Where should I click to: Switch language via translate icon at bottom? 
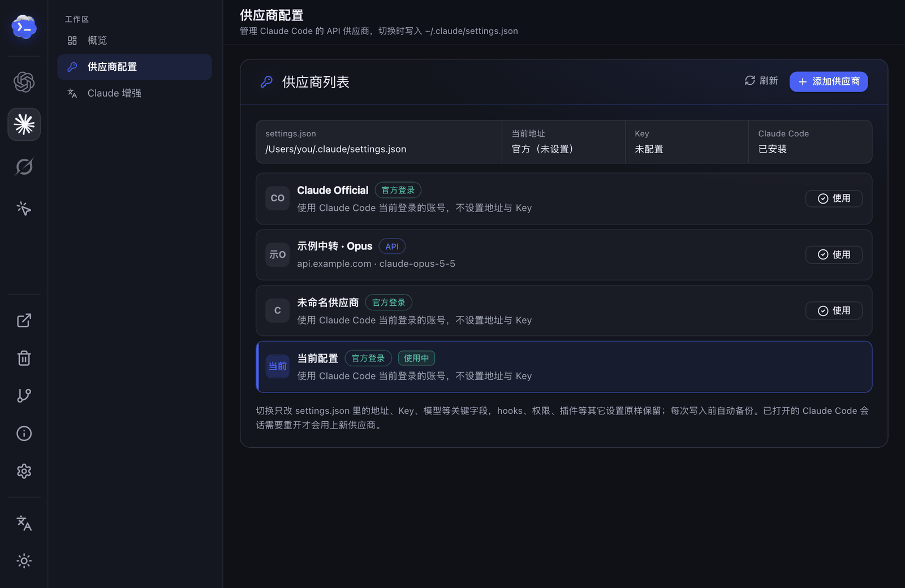tap(24, 523)
